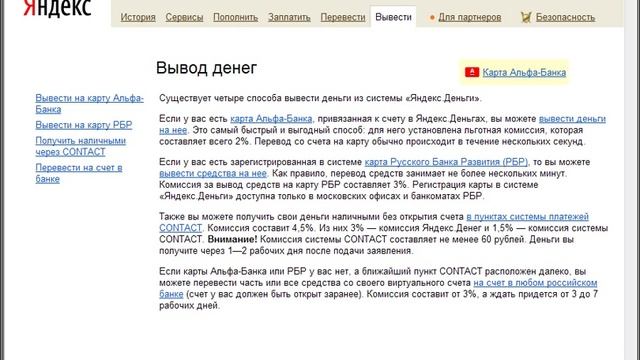This screenshot has width=640, height=360.
Task: Click the Карта Альфа-Банка link in yellow box
Action: click(x=524, y=72)
